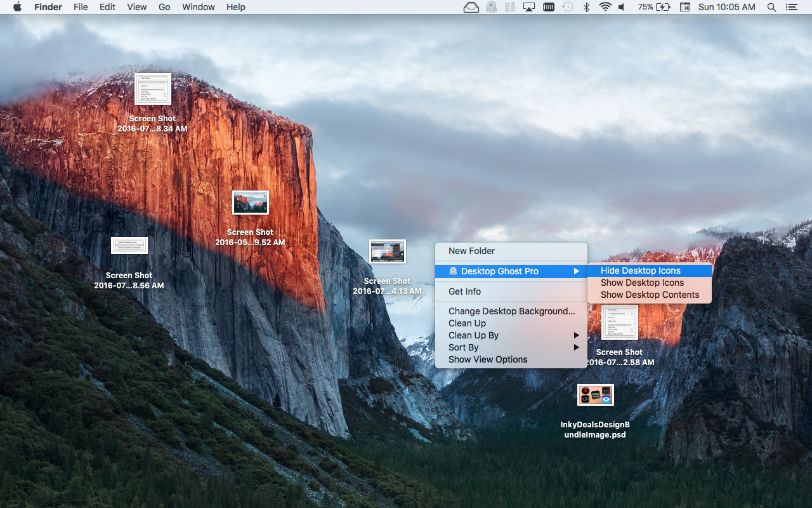The image size is (812, 508).
Task: Open the Apple menu
Action: [17, 7]
